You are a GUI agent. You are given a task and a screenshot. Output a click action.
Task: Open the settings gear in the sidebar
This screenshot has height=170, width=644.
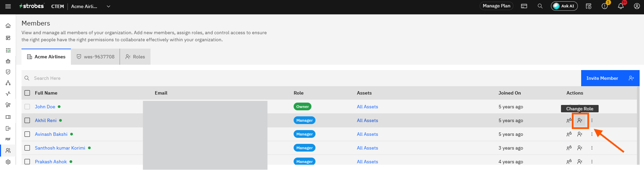click(8, 162)
